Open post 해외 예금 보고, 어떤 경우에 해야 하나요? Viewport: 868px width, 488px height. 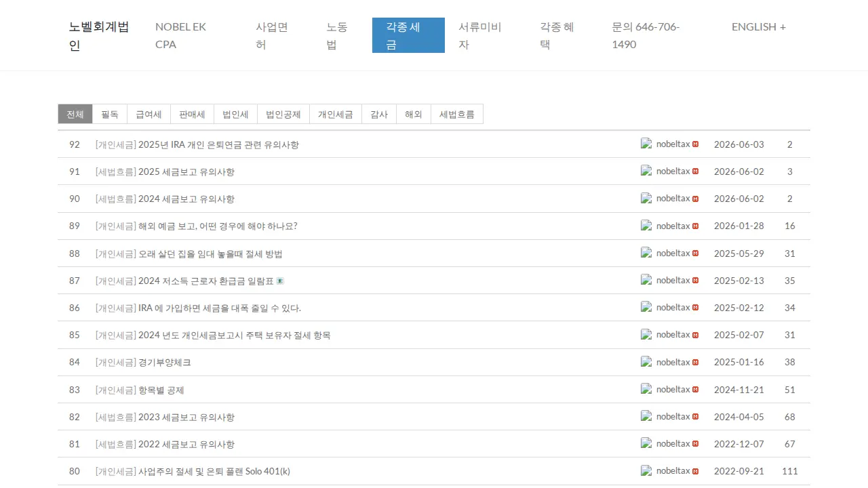(x=218, y=226)
